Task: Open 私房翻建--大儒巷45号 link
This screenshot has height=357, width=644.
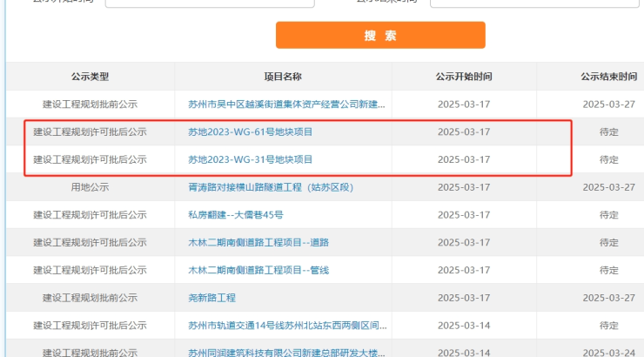Action: 236,215
